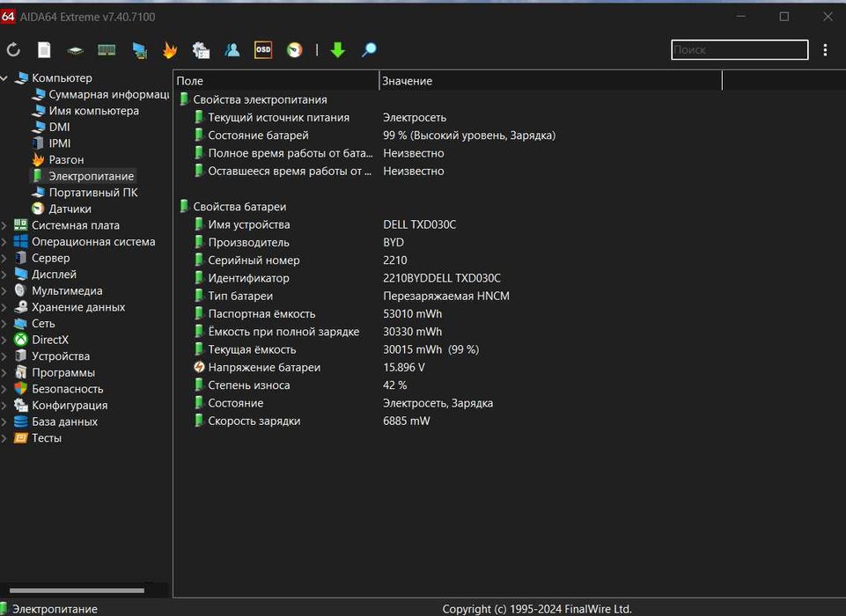Image resolution: width=846 pixels, height=616 pixels.
Task: Select the База данных tree item
Action: pos(55,422)
